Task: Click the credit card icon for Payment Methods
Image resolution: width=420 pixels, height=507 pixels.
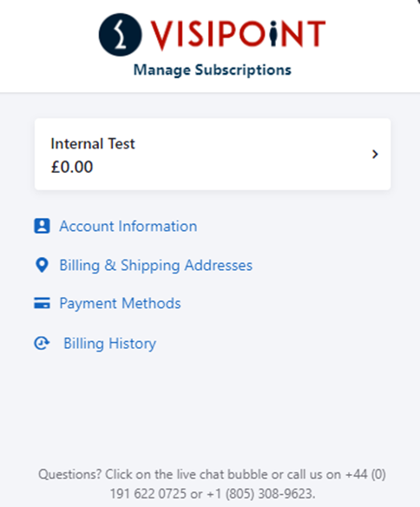Action: (x=42, y=303)
